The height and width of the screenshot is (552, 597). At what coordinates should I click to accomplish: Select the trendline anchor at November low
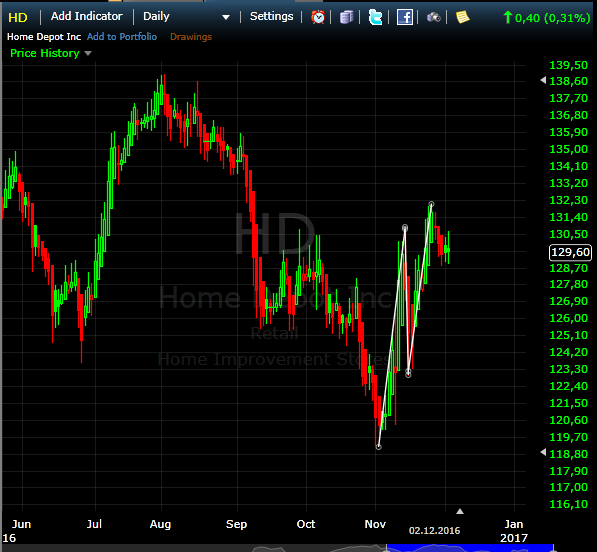pos(378,447)
